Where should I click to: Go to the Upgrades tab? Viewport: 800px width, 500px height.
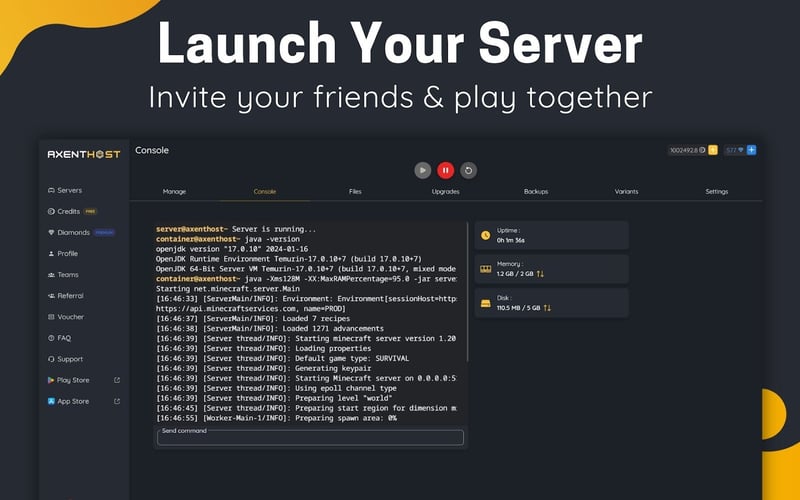coord(445,192)
